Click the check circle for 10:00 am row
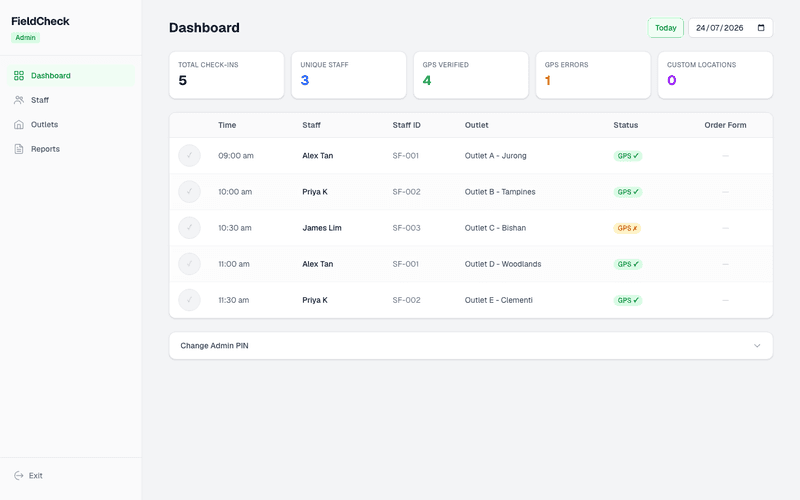The width and height of the screenshot is (800, 500). click(x=189, y=192)
